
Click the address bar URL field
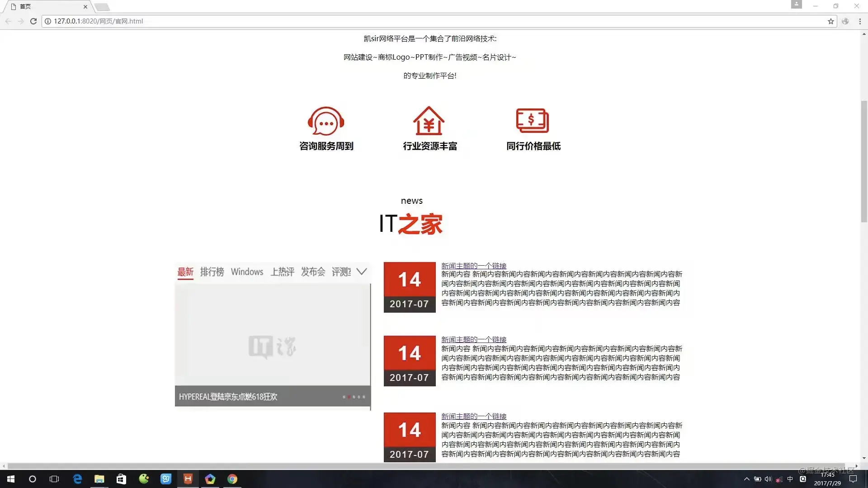[x=439, y=21]
